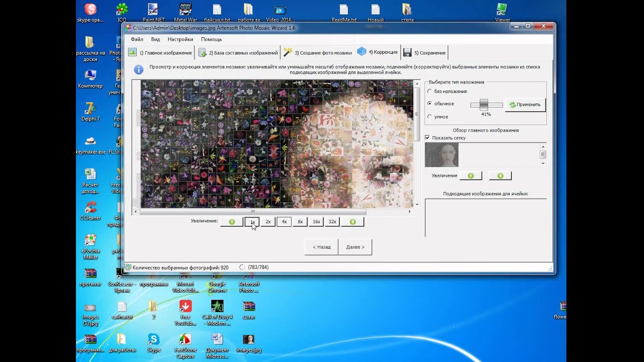This screenshot has width=644, height=362.
Task: Open the Настройки menu
Action: click(180, 39)
